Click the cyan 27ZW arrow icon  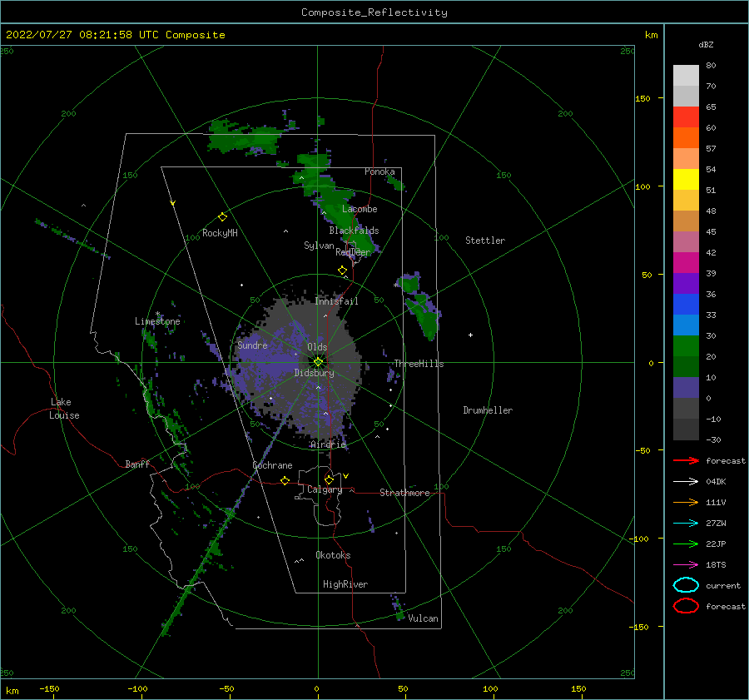point(686,524)
